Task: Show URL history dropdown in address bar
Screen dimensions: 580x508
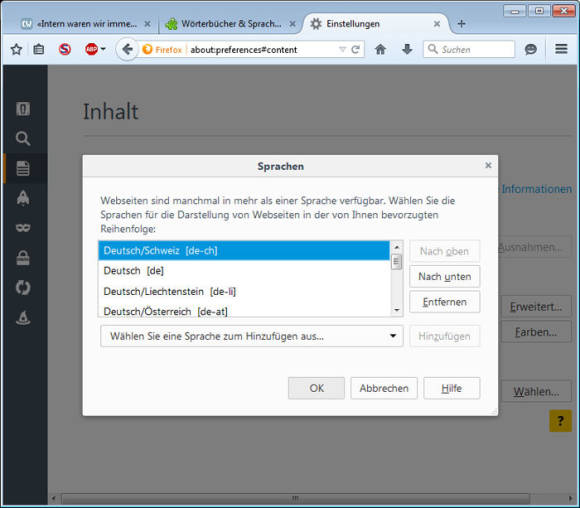Action: (342, 49)
